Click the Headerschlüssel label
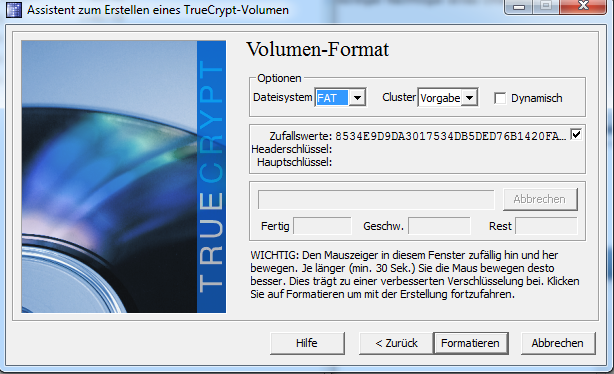The width and height of the screenshot is (614, 374). tap(291, 149)
